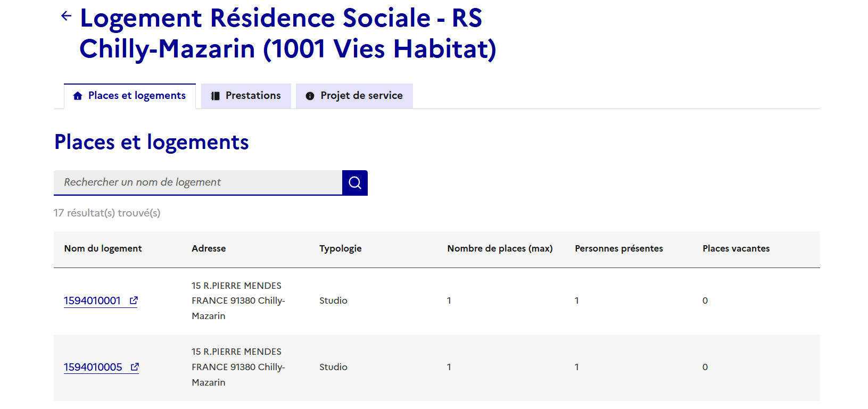Image resolution: width=868 pixels, height=409 pixels.
Task: Open external link icon beside 1594010005
Action: (135, 367)
